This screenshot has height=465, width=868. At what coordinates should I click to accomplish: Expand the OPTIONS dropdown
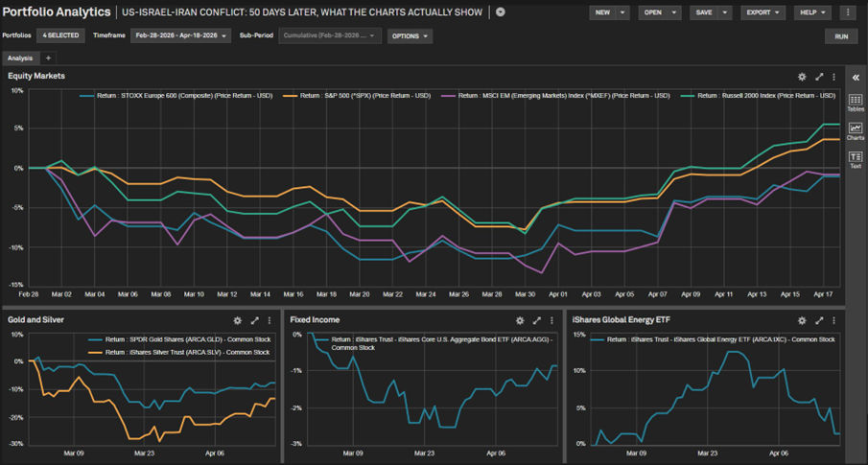[410, 35]
